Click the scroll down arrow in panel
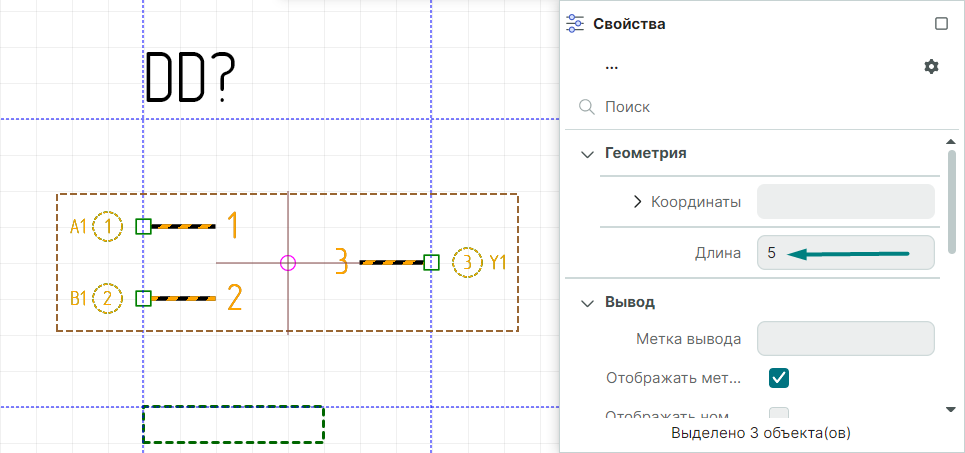This screenshot has height=453, width=965. [x=951, y=409]
